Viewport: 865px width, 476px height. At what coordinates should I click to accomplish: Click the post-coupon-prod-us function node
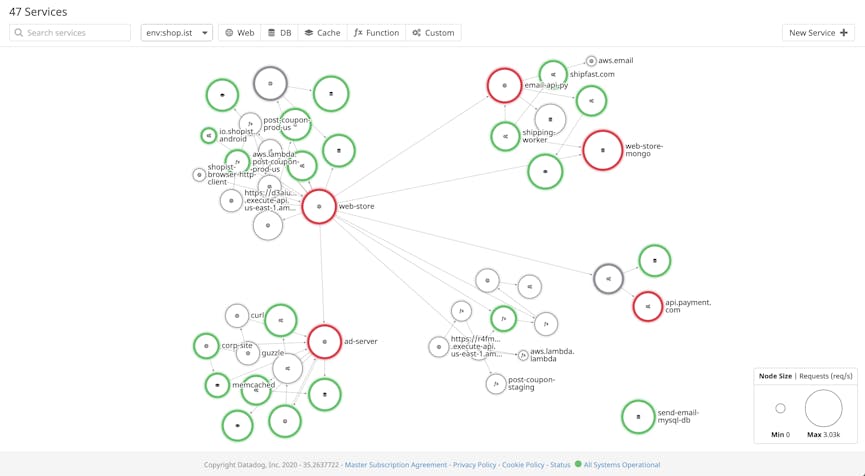pos(250,124)
